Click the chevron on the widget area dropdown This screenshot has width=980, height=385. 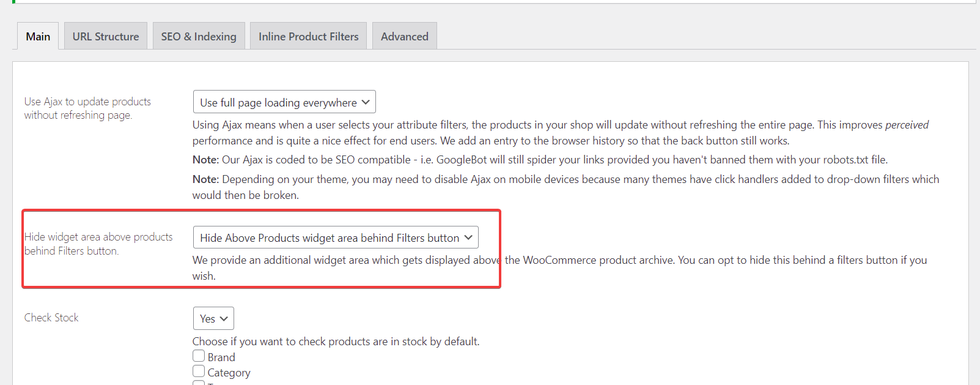pyautogui.click(x=468, y=237)
